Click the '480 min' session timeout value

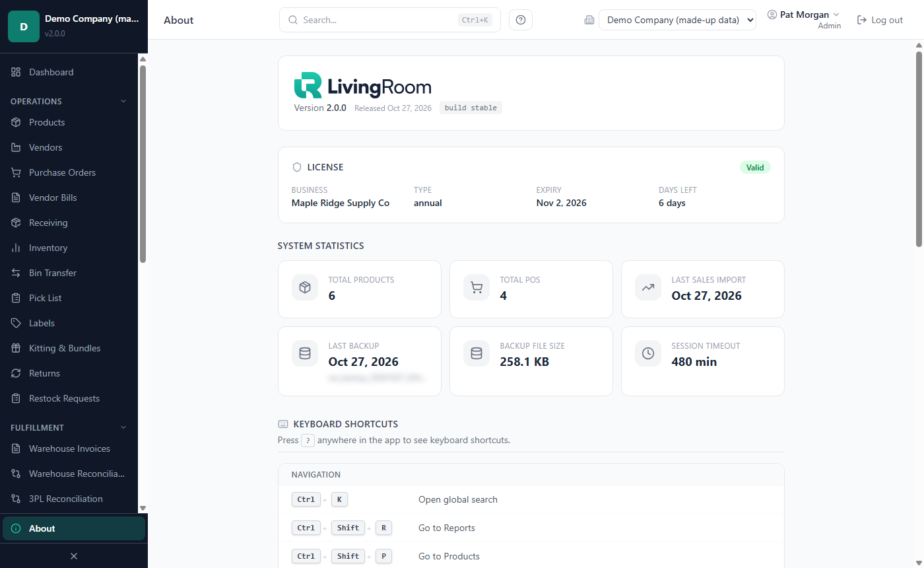point(694,361)
